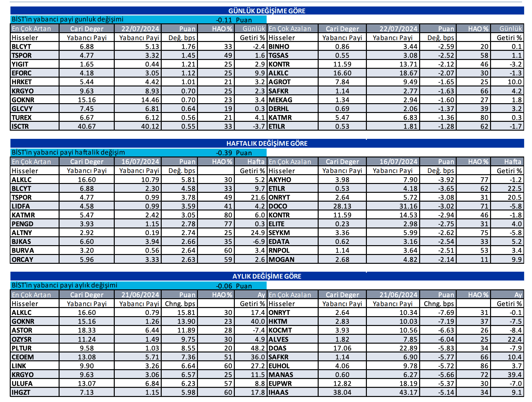Click the HAFTALIK DEĞİŞİME GÖRE section header
Viewport: 532px width, 402px height.
(x=267, y=144)
